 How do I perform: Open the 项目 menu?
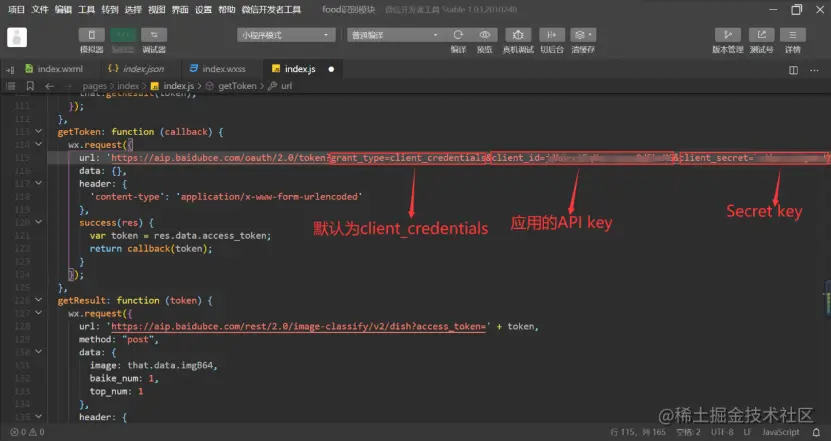coord(16,10)
